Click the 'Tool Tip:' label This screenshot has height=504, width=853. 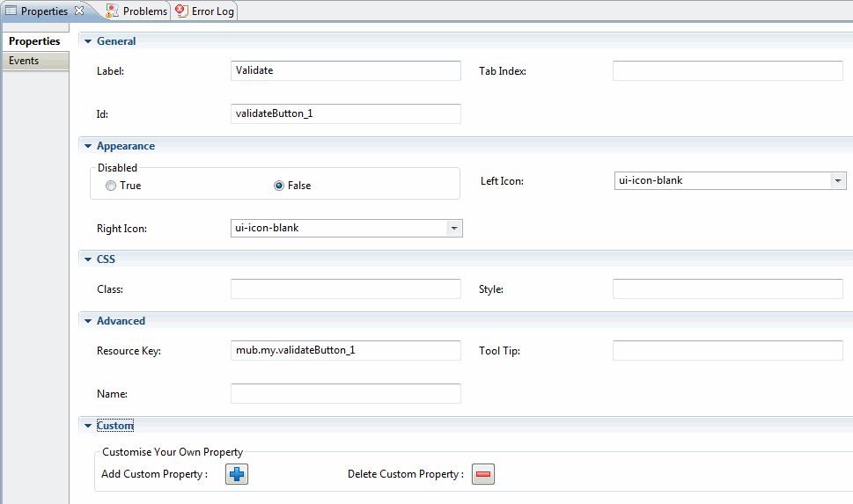tap(499, 351)
